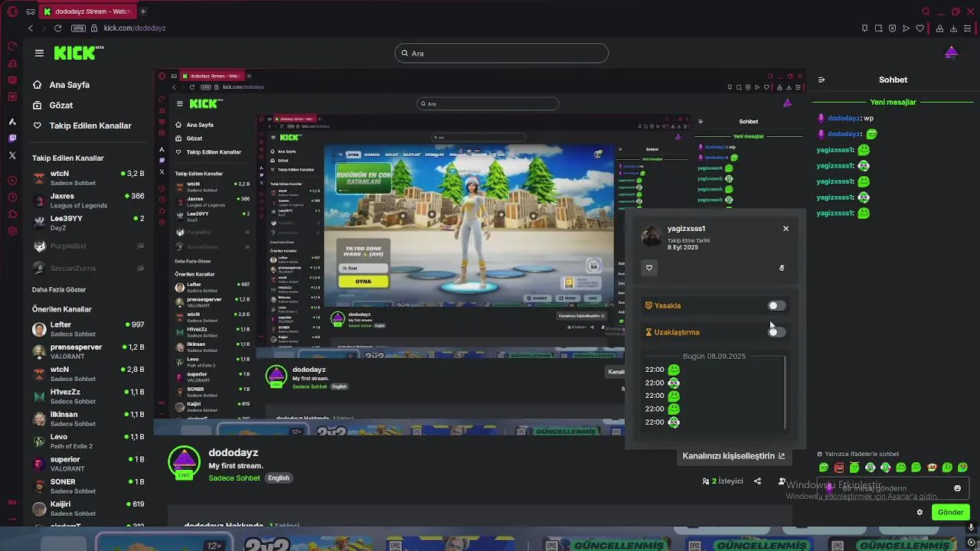Toggle the Uzaklaştırma timeout switch

pyautogui.click(x=776, y=332)
